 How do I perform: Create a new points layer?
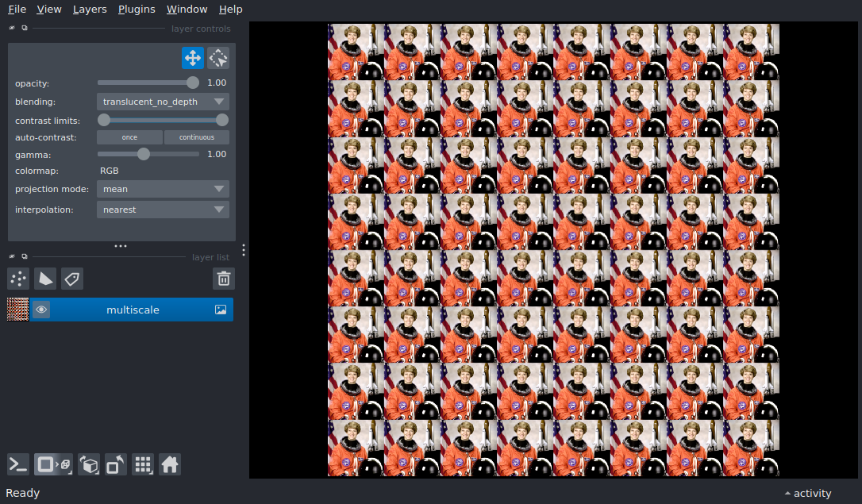18,279
